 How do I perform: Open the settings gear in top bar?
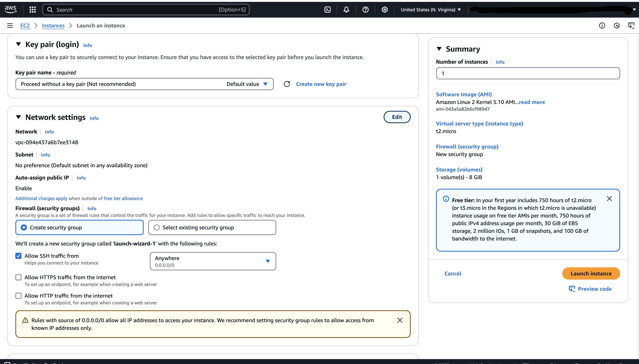[385, 10]
